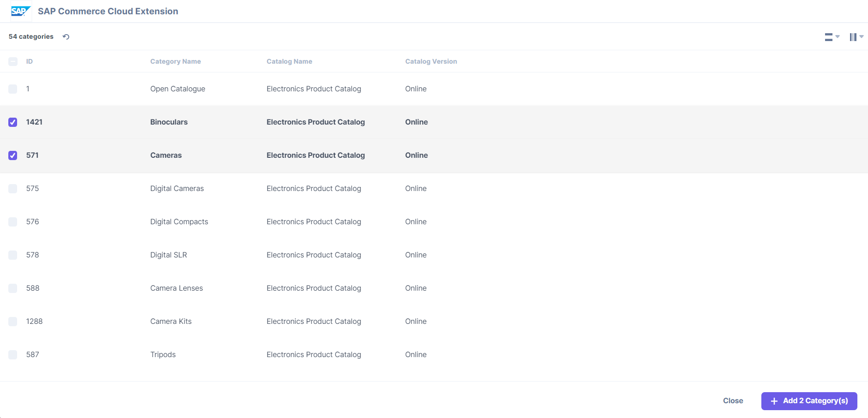
Task: Click the Close button
Action: click(733, 401)
